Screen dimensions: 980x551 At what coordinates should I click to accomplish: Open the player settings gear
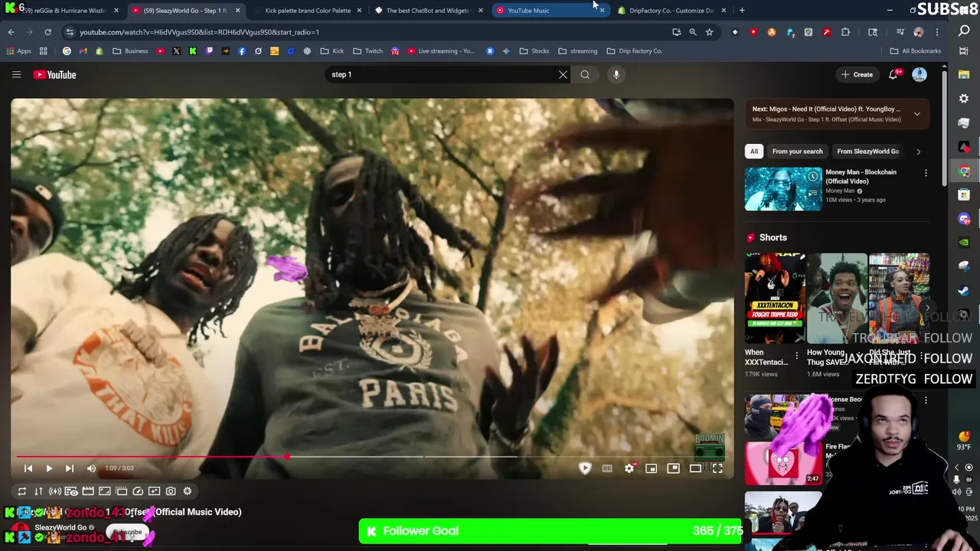click(629, 468)
